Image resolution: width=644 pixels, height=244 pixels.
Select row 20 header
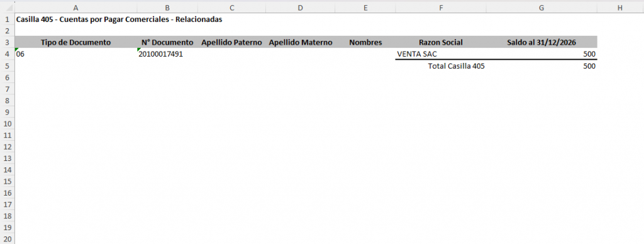click(x=7, y=239)
